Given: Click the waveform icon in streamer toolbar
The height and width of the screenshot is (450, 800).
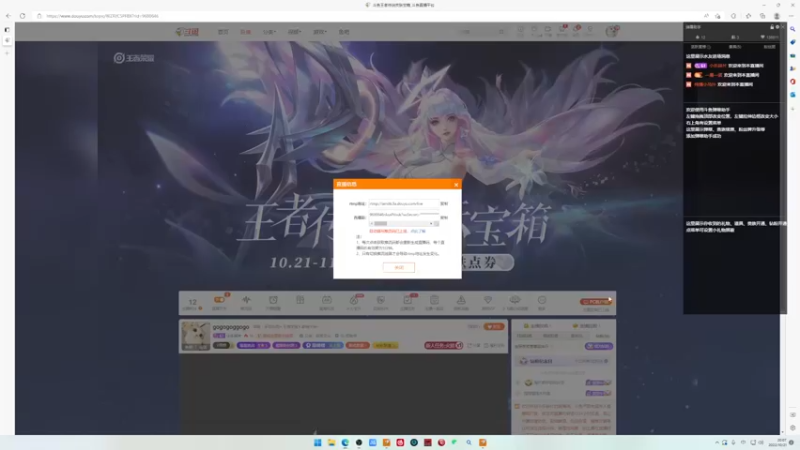Looking at the screenshot, I should tap(246, 300).
